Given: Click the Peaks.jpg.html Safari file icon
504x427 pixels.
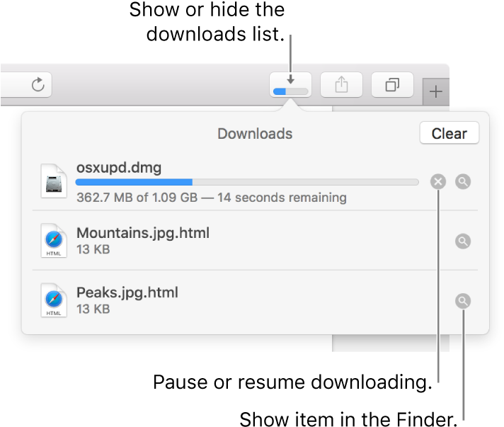Looking at the screenshot, I should 54,300.
